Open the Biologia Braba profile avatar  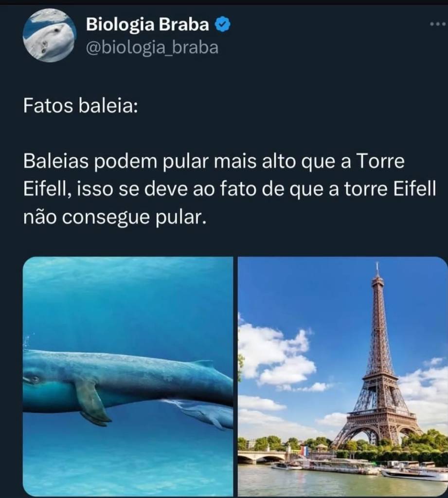click(50, 35)
